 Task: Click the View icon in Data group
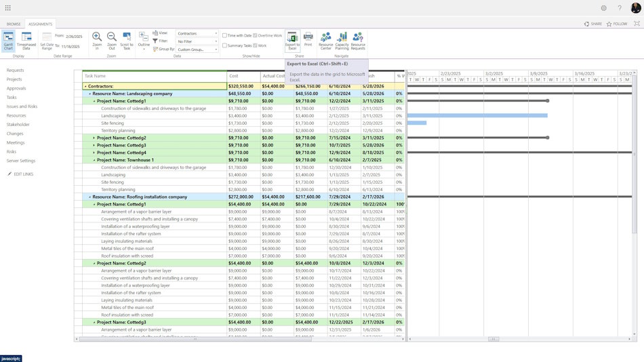(x=155, y=33)
